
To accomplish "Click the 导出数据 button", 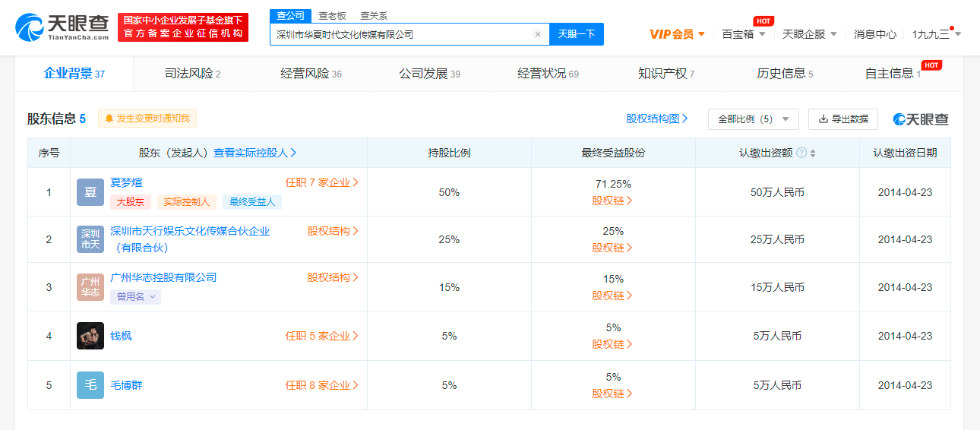I will coord(842,119).
